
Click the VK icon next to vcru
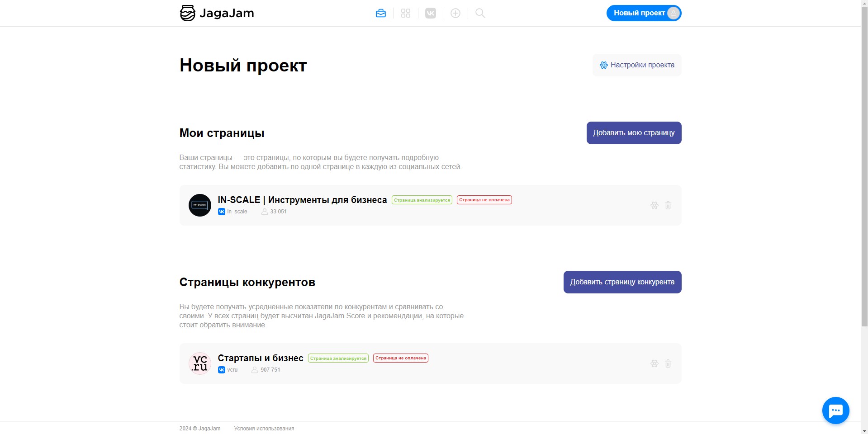tap(222, 370)
